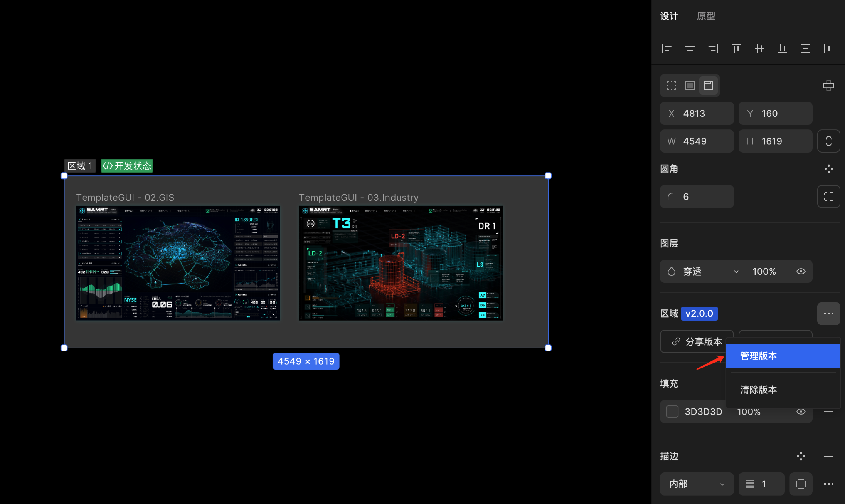The height and width of the screenshot is (504, 845).
Task: Click the 描边 section heading
Action: tap(669, 456)
